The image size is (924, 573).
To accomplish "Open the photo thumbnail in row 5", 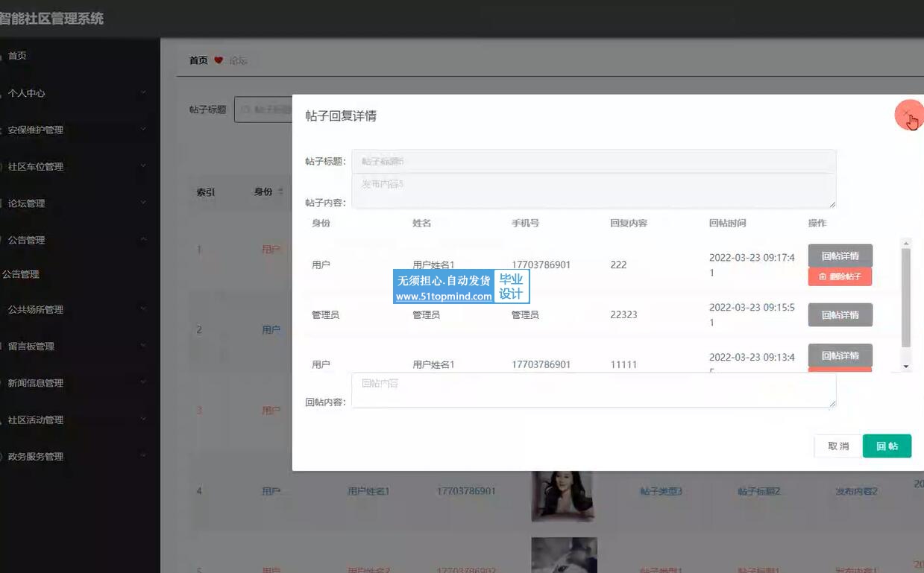I will (x=564, y=555).
